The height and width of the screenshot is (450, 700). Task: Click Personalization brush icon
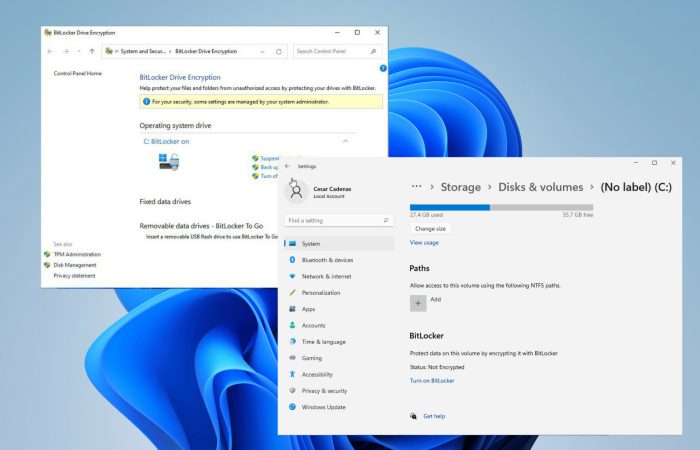pyautogui.click(x=292, y=292)
